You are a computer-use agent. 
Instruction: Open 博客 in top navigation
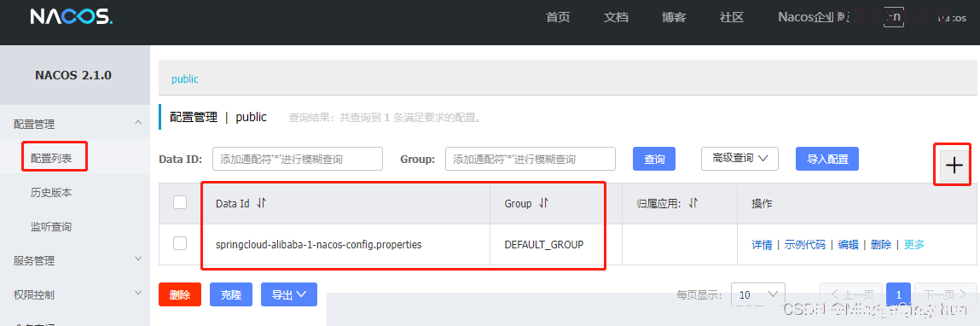tap(674, 17)
